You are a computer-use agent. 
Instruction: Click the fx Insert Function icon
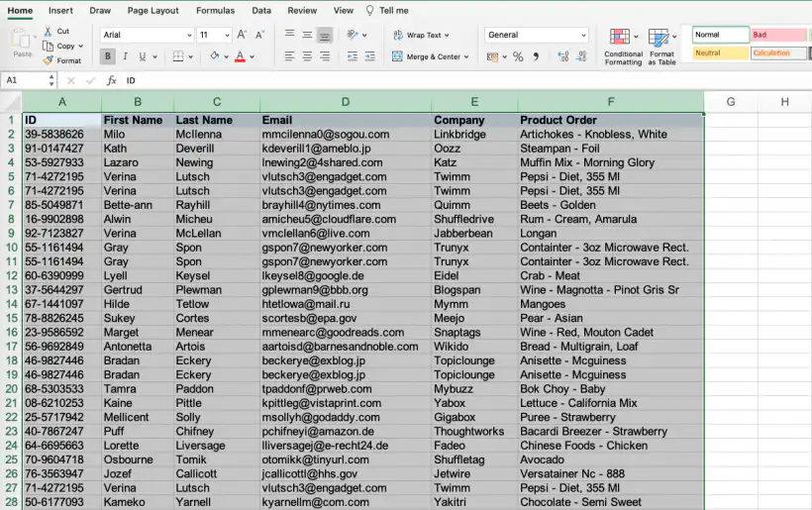click(x=111, y=80)
